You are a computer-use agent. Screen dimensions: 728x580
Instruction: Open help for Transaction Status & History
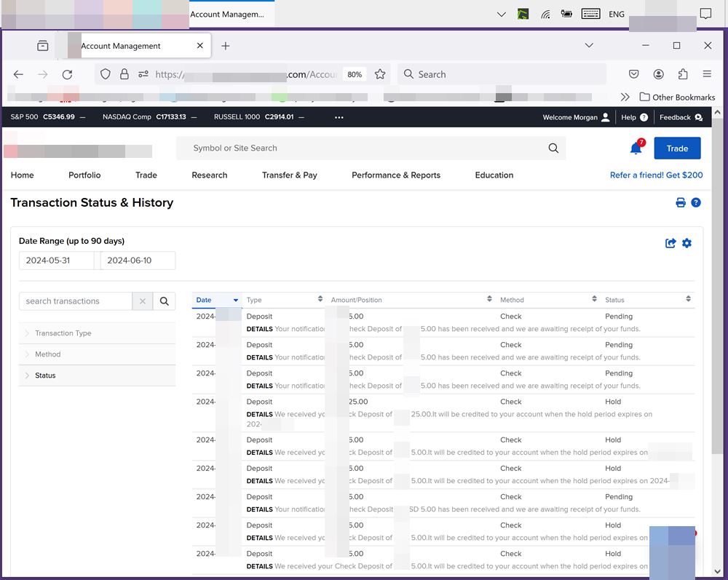695,202
